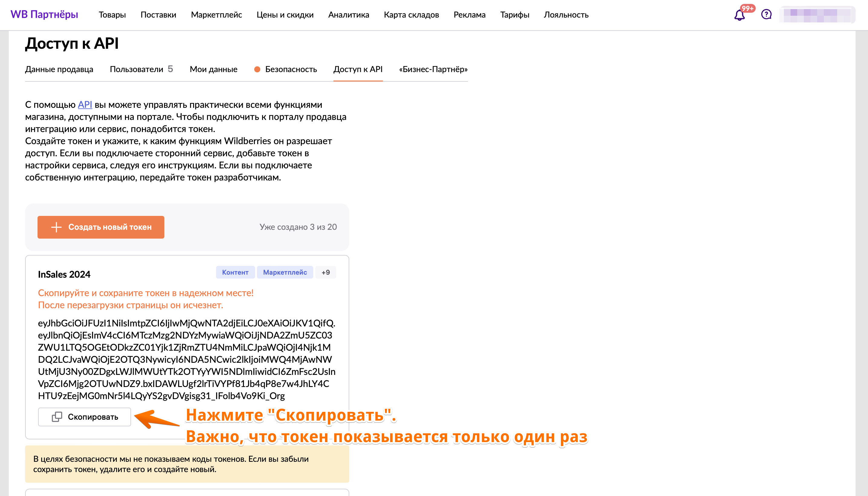This screenshot has height=496, width=868.
Task: Open Цены и скидки menu
Action: point(285,15)
